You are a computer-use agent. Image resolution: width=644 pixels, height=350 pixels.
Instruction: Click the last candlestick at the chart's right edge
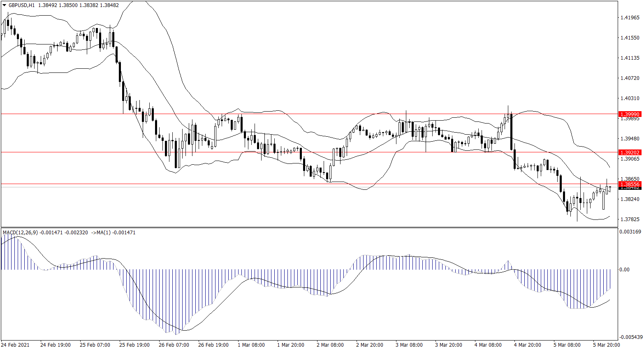610,188
